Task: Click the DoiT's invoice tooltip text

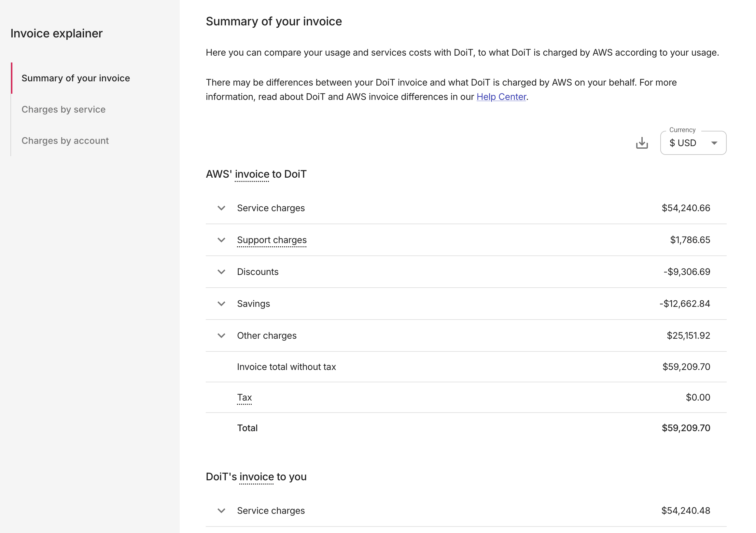Action: click(x=257, y=476)
